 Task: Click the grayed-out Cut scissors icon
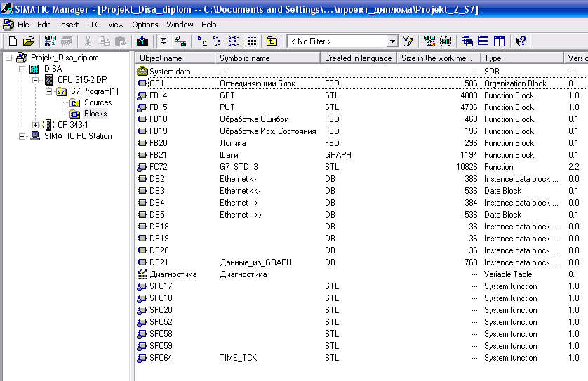tap(88, 41)
